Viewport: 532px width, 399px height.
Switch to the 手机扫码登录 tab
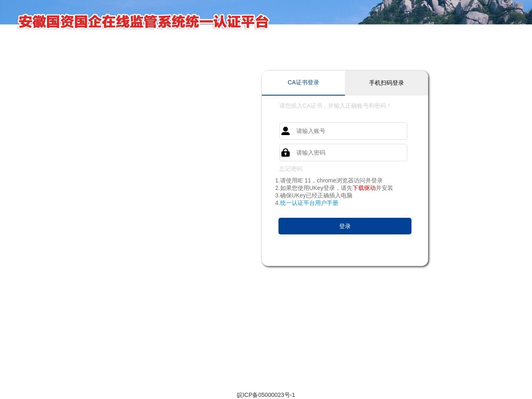pyautogui.click(x=386, y=83)
